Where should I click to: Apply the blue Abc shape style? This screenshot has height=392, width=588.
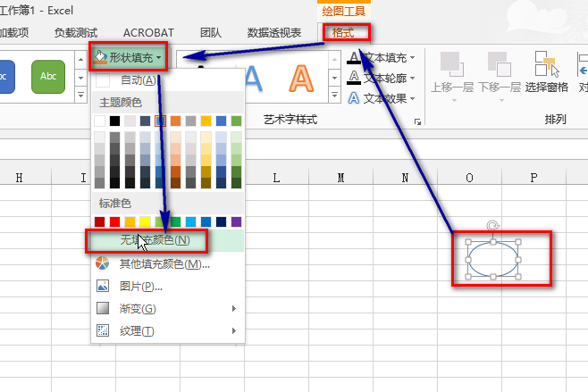(5, 77)
